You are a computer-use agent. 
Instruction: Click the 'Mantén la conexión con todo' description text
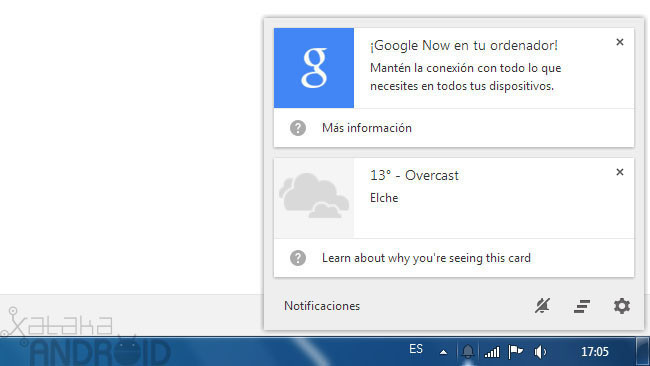click(466, 77)
